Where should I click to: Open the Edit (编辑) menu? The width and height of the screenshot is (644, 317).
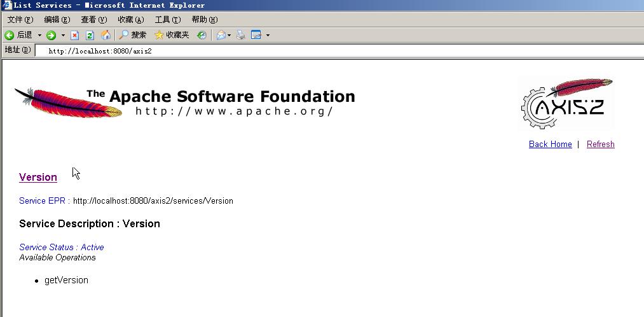point(57,20)
